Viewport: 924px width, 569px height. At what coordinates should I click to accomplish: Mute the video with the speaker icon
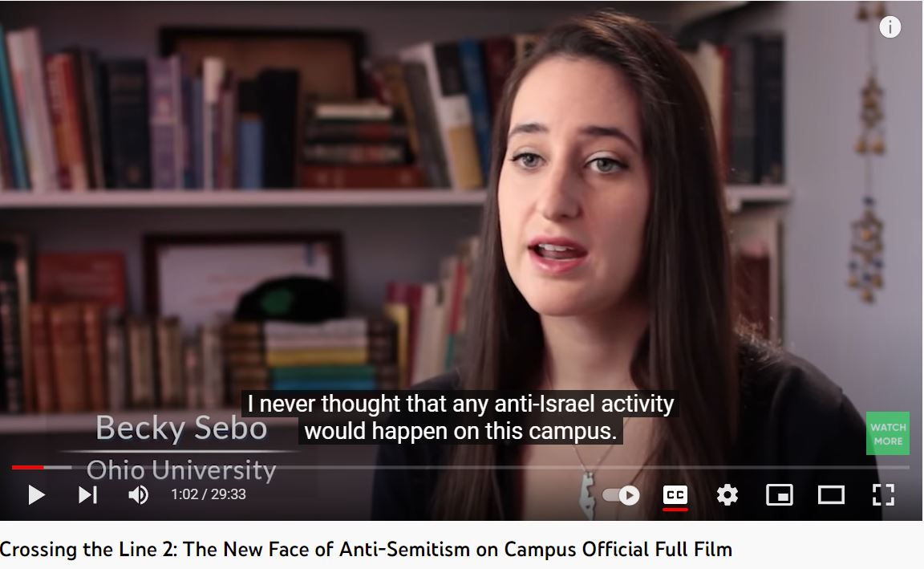click(139, 494)
